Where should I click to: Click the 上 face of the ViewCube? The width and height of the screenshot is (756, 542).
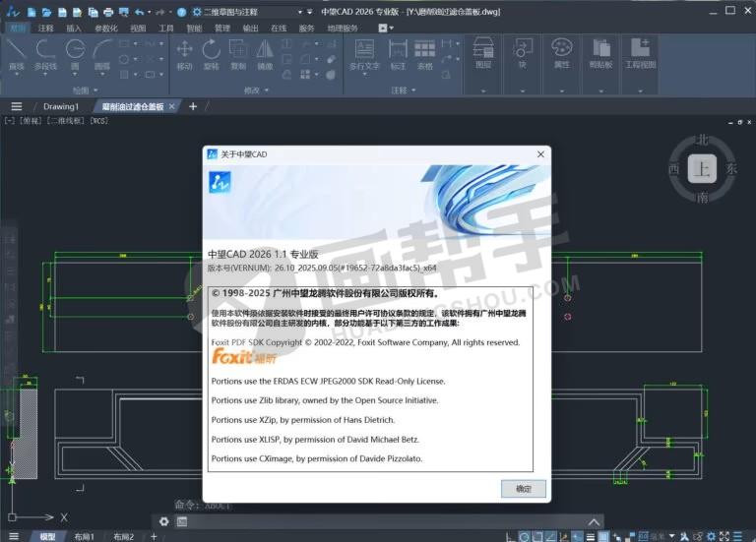coord(701,168)
